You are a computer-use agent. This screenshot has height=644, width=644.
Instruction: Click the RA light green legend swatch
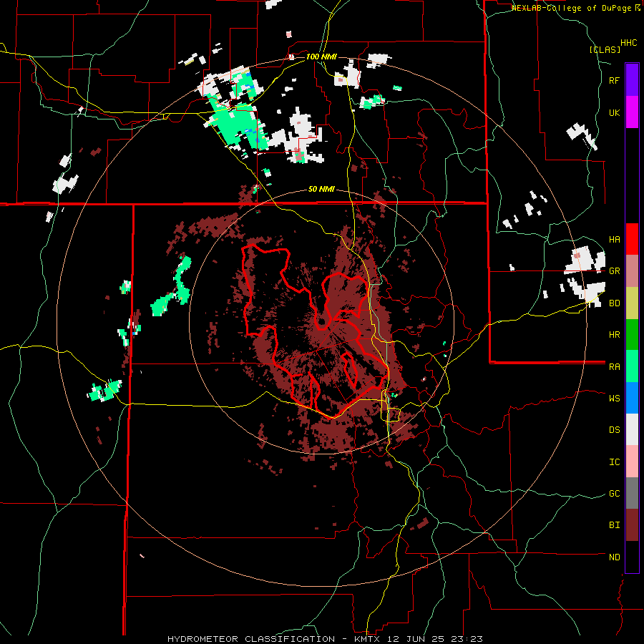632,366
